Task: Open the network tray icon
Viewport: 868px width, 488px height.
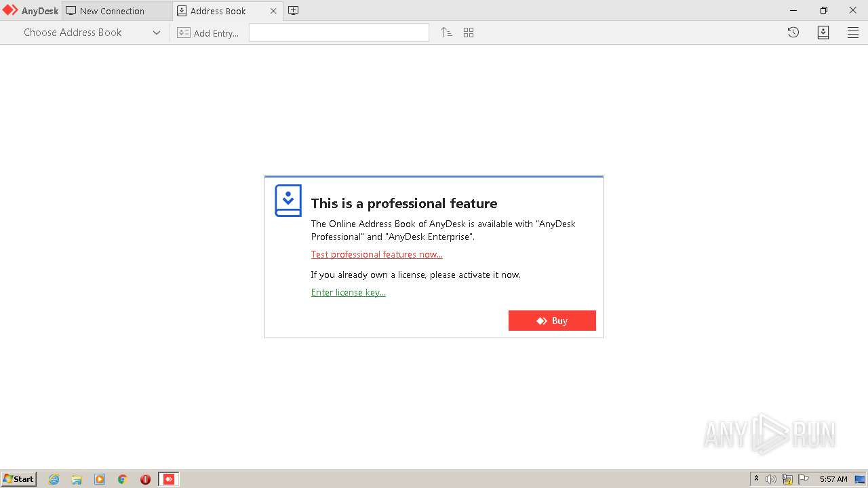Action: pyautogui.click(x=787, y=479)
